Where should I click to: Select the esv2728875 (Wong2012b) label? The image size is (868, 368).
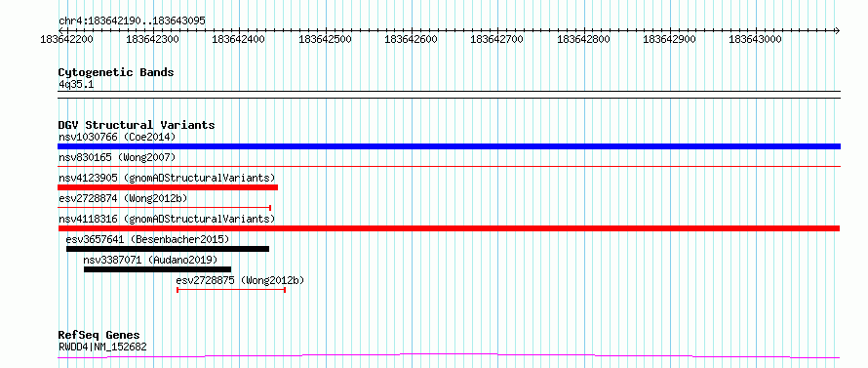click(240, 280)
